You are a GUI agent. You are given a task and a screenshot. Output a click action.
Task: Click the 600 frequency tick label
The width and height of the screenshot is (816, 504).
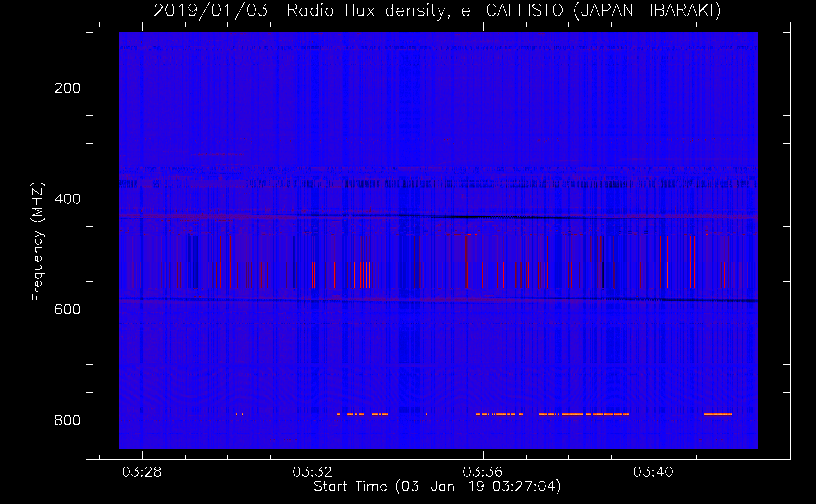pos(68,309)
